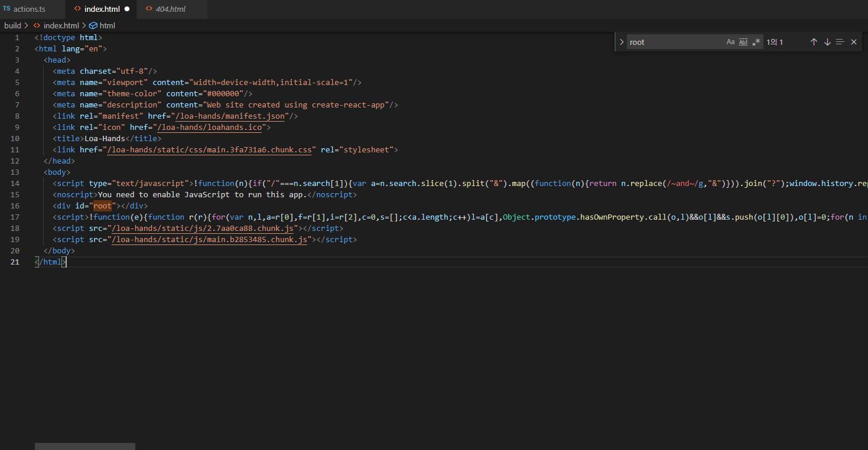Image resolution: width=868 pixels, height=450 pixels.
Task: Click line number 1 in gutter
Action: coord(17,38)
